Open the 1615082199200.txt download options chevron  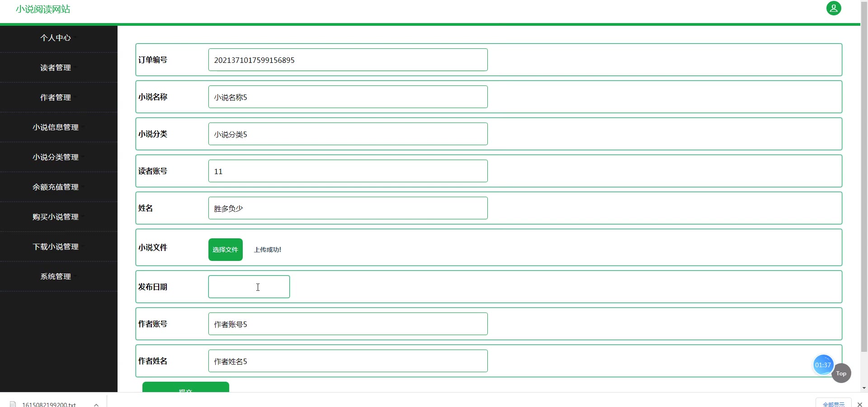pyautogui.click(x=96, y=404)
